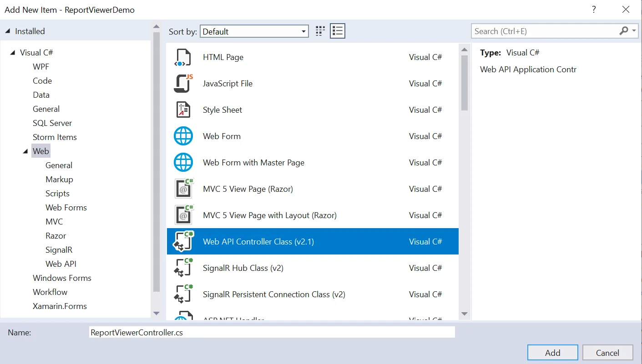This screenshot has width=642, height=364.
Task: Open the Xamarin.Forms category
Action: pyautogui.click(x=60, y=306)
